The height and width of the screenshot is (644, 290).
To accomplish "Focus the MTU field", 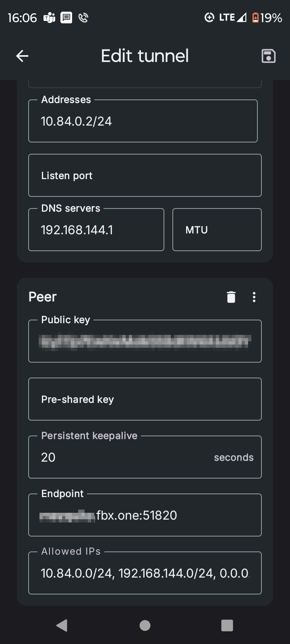I will point(217,229).
